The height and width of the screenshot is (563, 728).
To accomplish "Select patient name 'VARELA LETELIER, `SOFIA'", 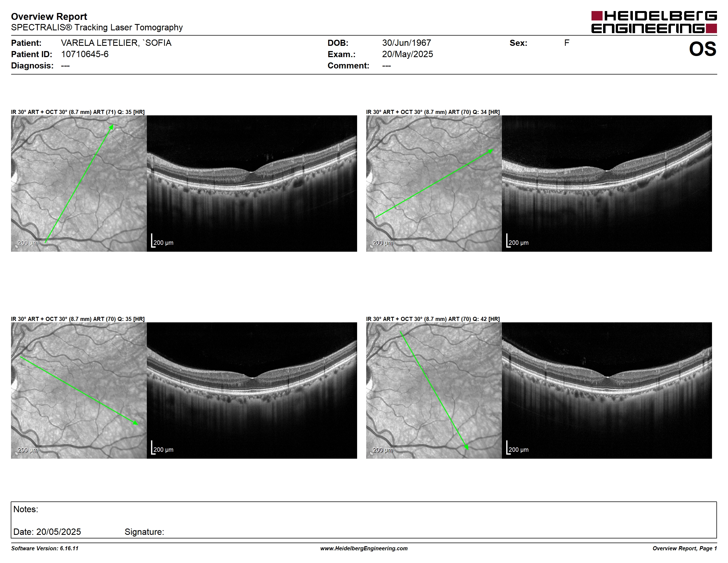I will pos(116,43).
